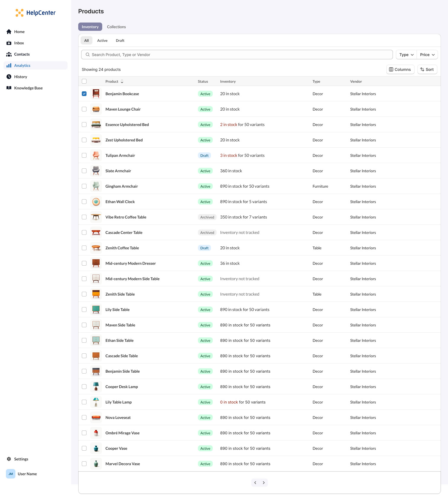Go to next page arrow
Viewport: 448px width, 504px height.
pos(264,483)
